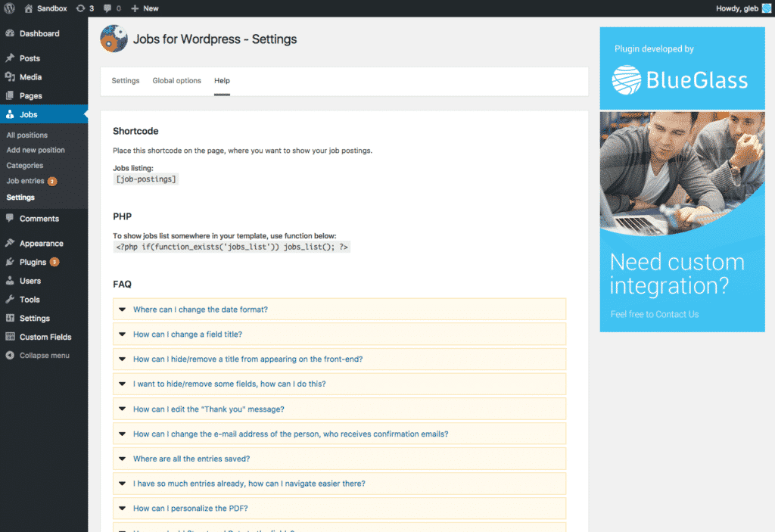Open the comments bubble in admin bar
Image resolution: width=775 pixels, height=532 pixels.
pyautogui.click(x=108, y=8)
